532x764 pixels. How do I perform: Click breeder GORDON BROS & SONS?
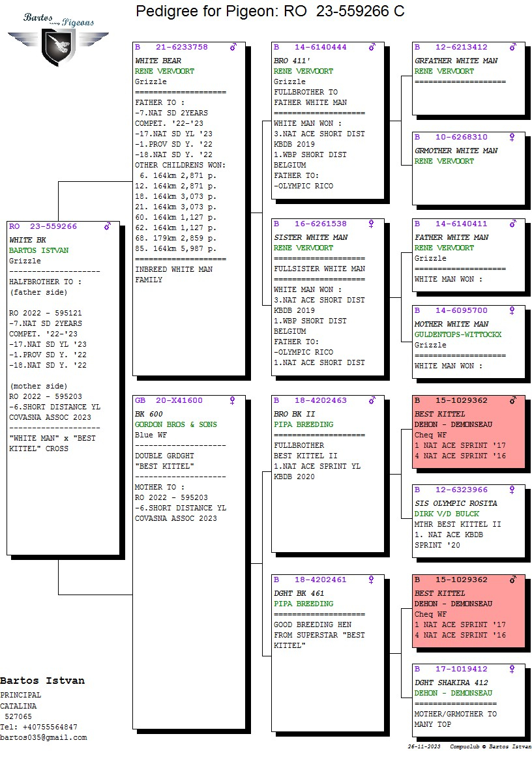tap(176, 424)
